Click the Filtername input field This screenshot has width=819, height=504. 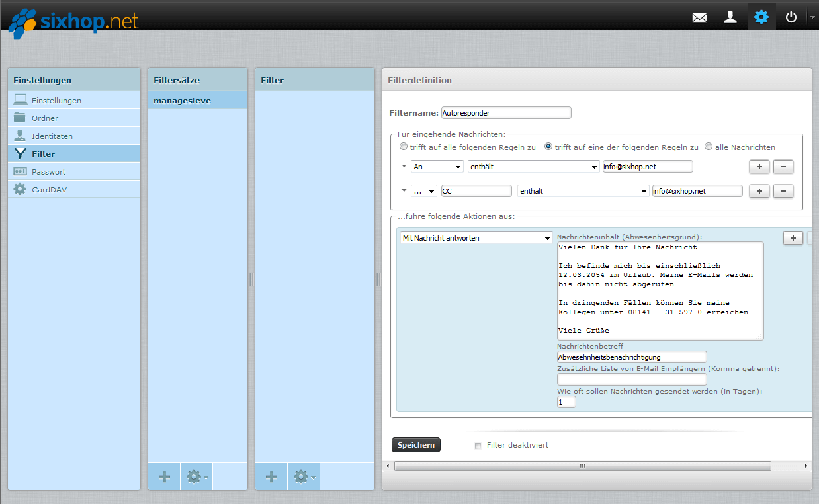click(x=506, y=113)
